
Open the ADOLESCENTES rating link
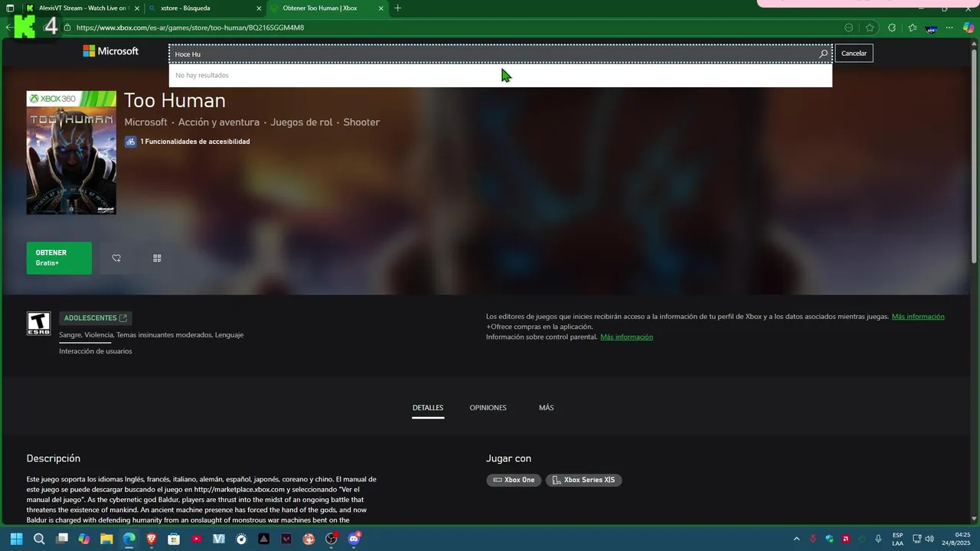[96, 318]
